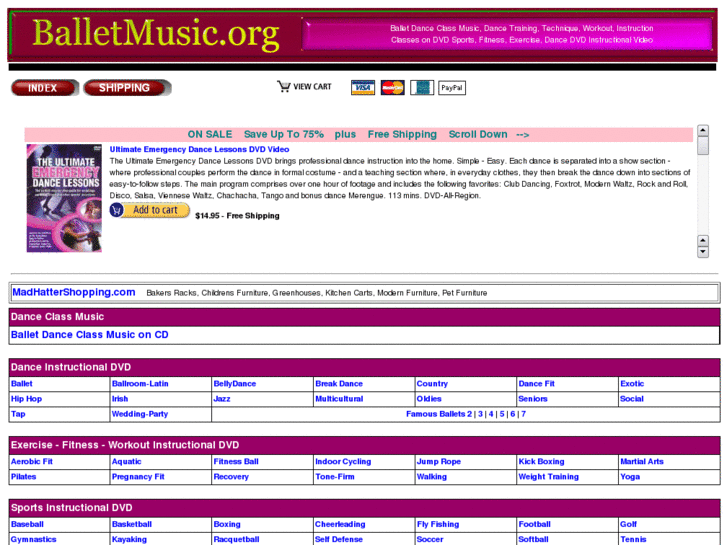Open the Multicultural dance category
This screenshot has height=545, width=727.
coord(339,399)
